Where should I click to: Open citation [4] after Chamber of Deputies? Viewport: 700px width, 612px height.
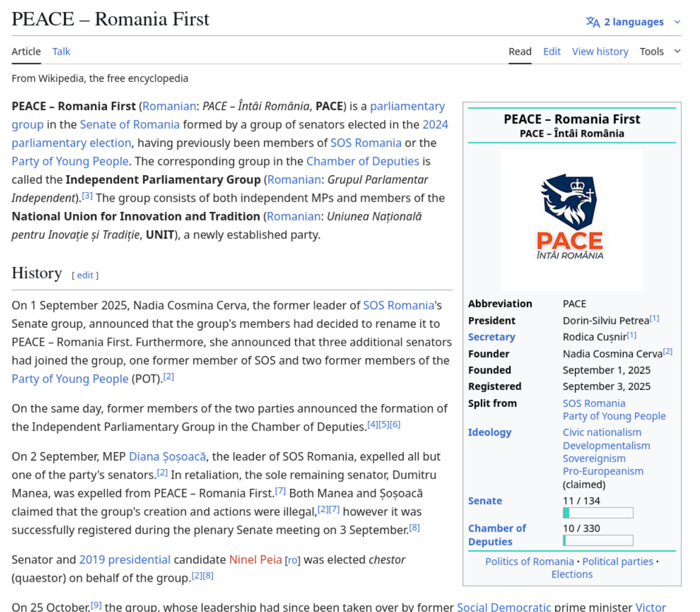(373, 424)
